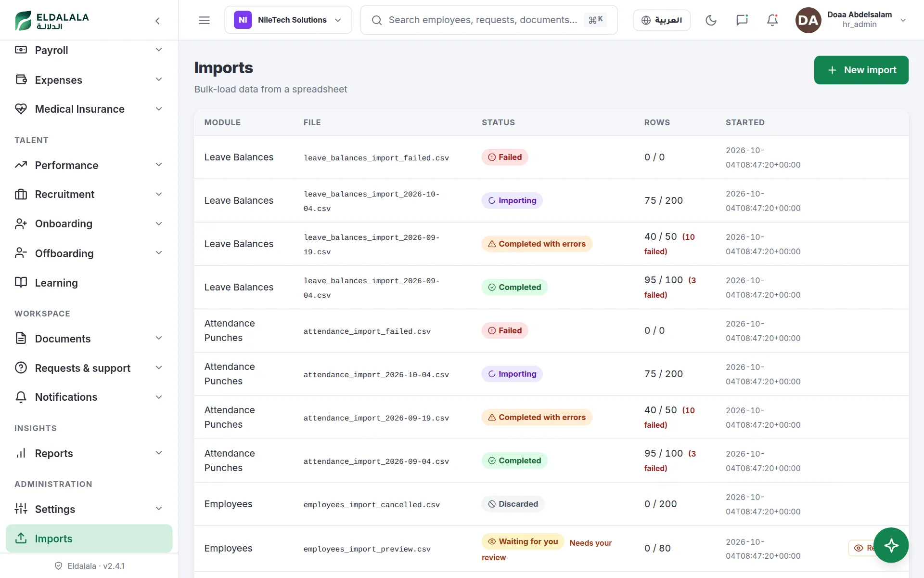Image resolution: width=924 pixels, height=578 pixels.
Task: Click the Eldalala v2.4.1 version text
Action: click(x=96, y=566)
